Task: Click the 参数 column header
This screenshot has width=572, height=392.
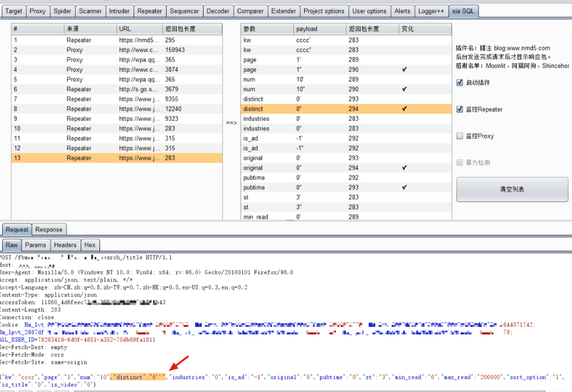Action: click(x=267, y=29)
